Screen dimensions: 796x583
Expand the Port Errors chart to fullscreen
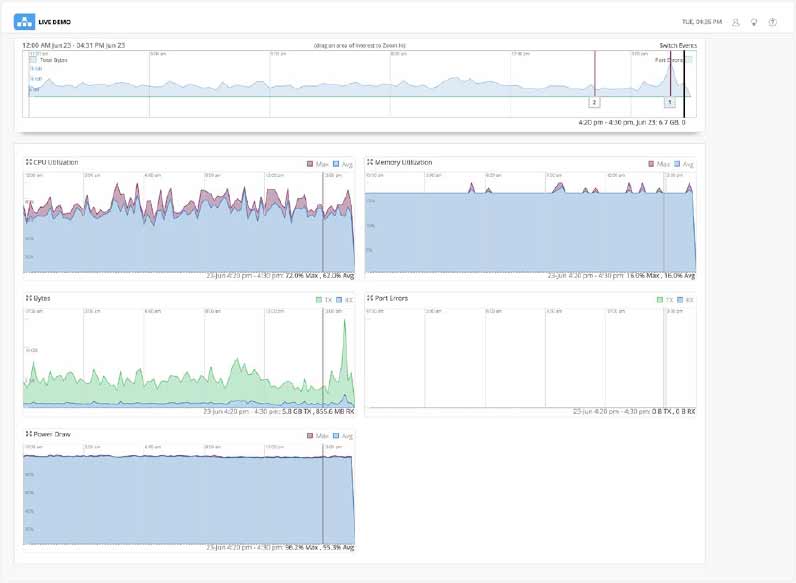(x=369, y=298)
